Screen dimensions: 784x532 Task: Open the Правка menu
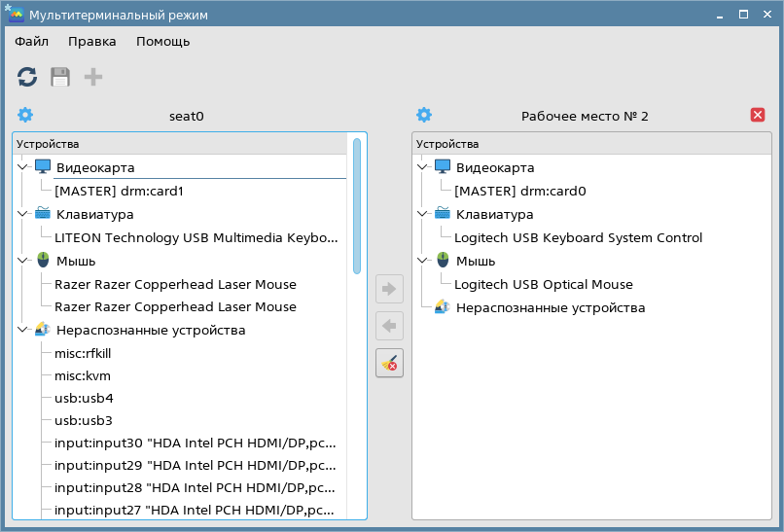click(91, 41)
